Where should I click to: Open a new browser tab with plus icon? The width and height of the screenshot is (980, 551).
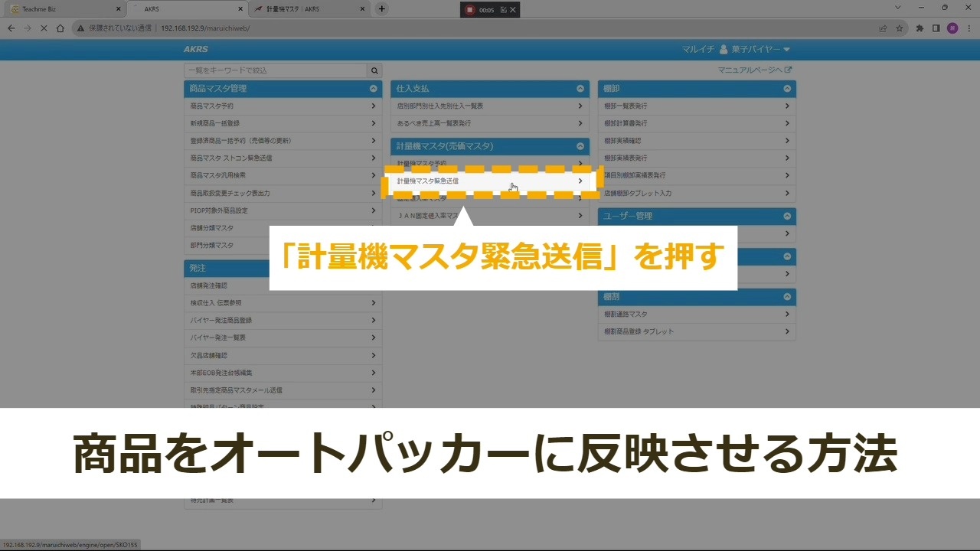click(382, 8)
